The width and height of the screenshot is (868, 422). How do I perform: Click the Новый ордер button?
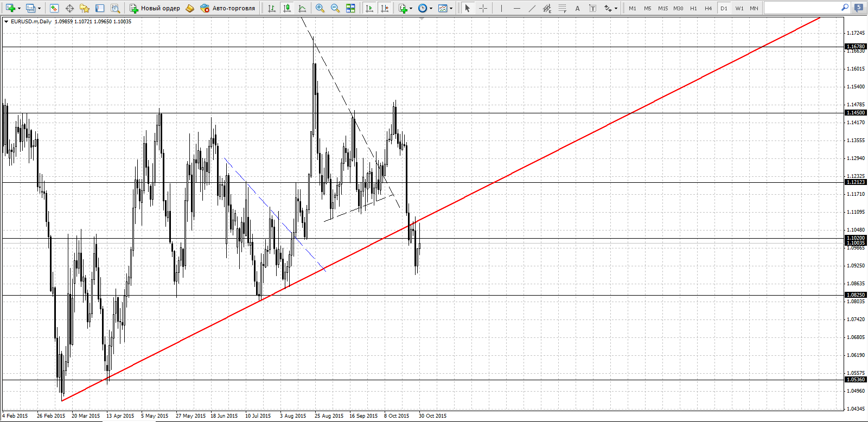point(155,8)
